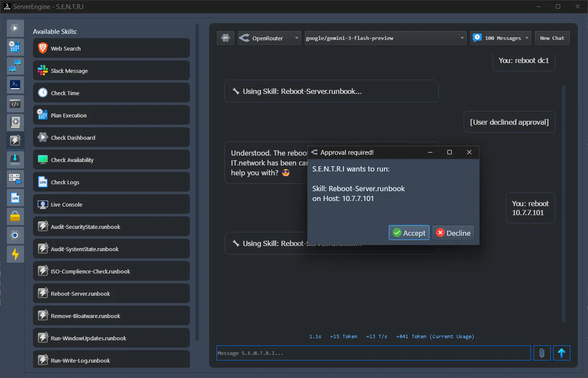Start a New Chat
Image resolution: width=588 pixels, height=378 pixels.
(552, 38)
